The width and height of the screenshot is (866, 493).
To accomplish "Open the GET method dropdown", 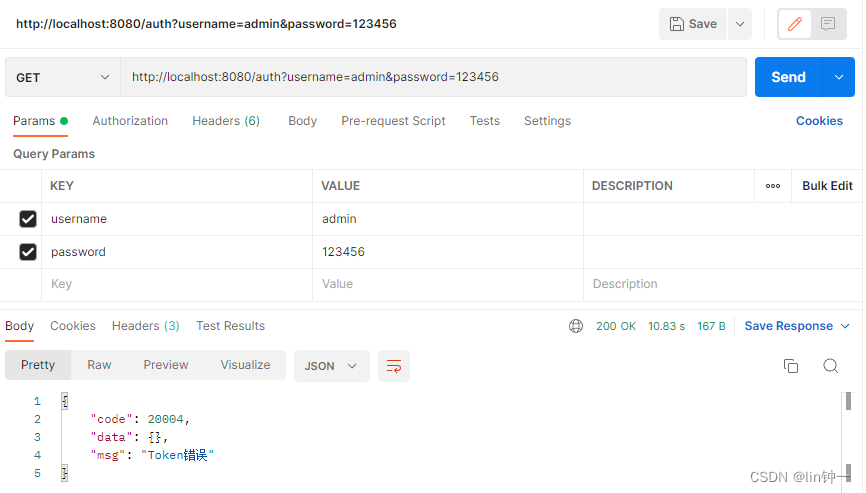I will [x=63, y=77].
